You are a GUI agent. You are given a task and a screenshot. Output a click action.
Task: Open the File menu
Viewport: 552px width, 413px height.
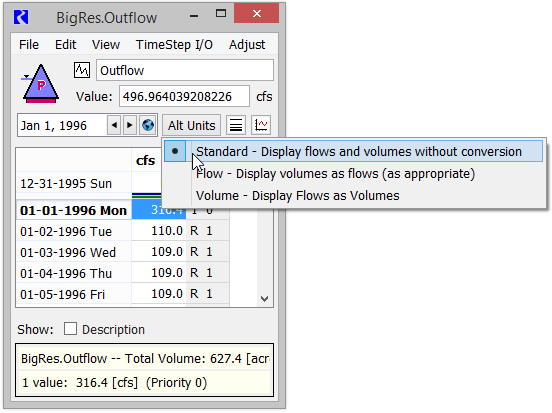pyautogui.click(x=29, y=45)
